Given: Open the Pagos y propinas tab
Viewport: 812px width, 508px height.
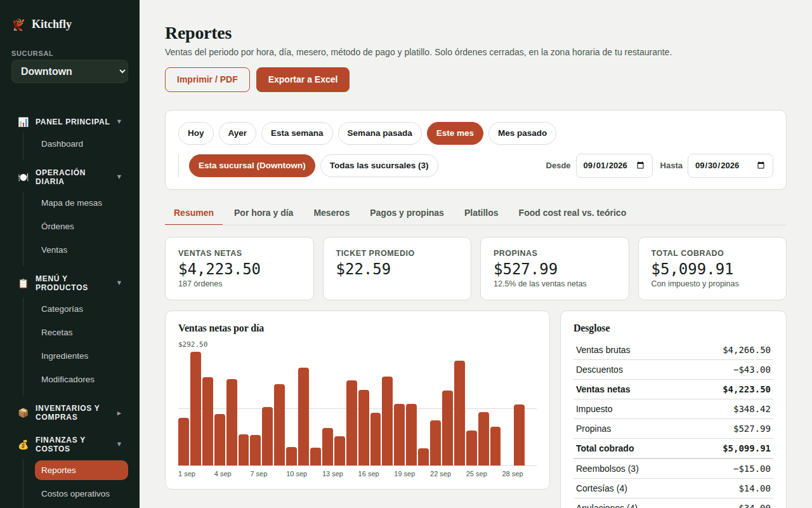Looking at the screenshot, I should click(407, 213).
